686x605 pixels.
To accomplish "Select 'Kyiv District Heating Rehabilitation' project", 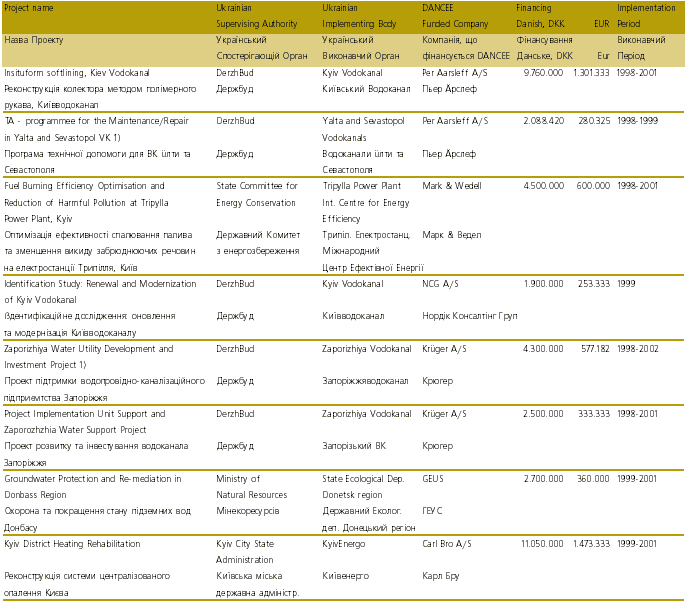I will click(72, 544).
